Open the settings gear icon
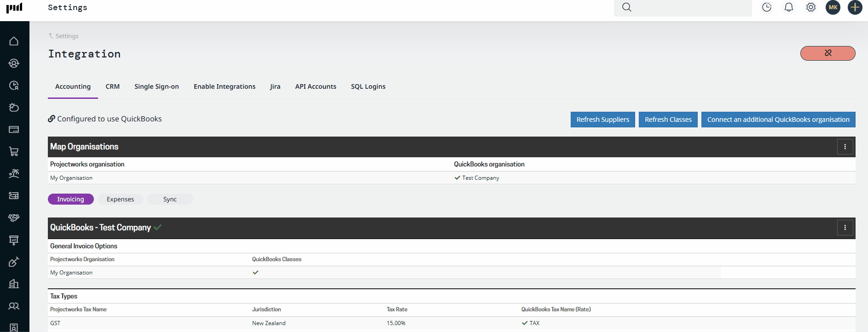The width and height of the screenshot is (868, 332). [811, 7]
